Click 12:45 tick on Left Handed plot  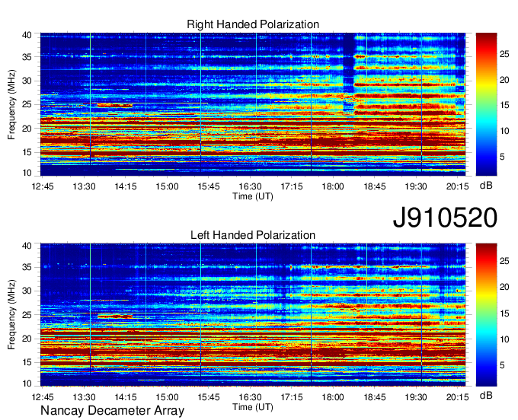pyautogui.click(x=43, y=397)
